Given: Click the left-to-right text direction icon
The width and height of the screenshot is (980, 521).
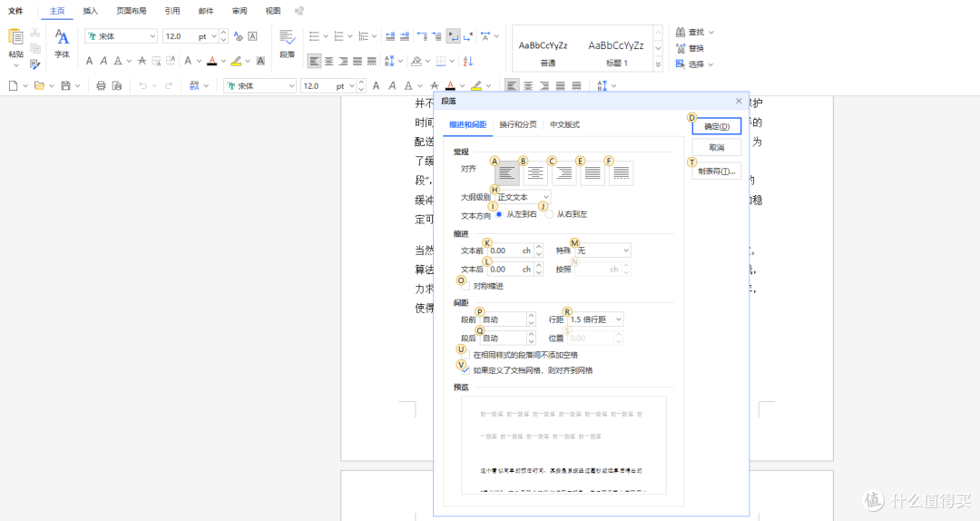Looking at the screenshot, I should point(453,36).
